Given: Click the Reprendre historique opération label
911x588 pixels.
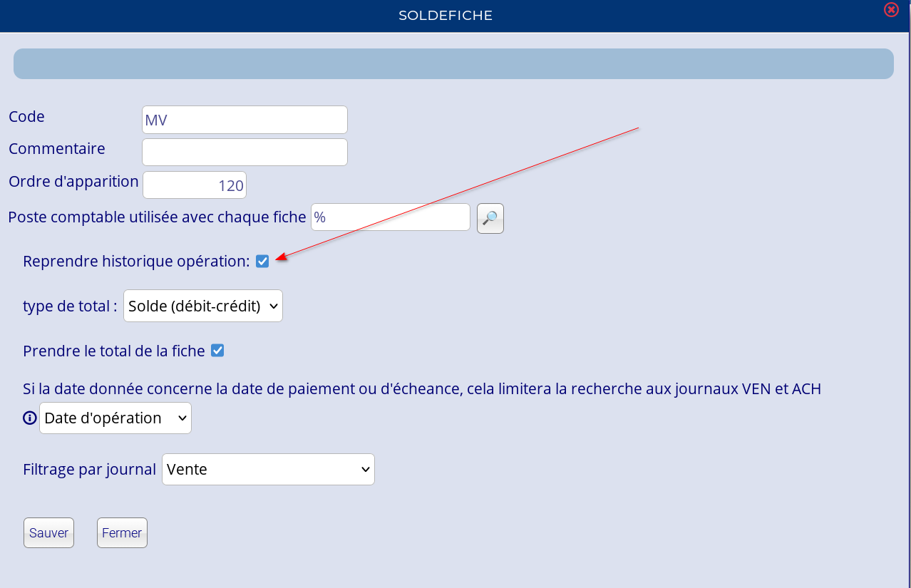Looking at the screenshot, I should [136, 262].
